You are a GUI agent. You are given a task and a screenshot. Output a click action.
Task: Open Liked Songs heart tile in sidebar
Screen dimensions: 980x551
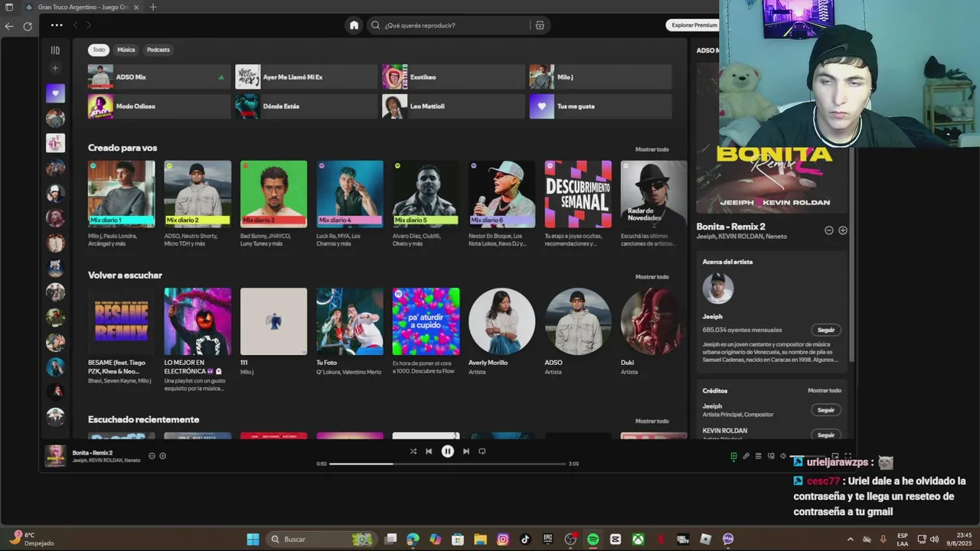(55, 93)
